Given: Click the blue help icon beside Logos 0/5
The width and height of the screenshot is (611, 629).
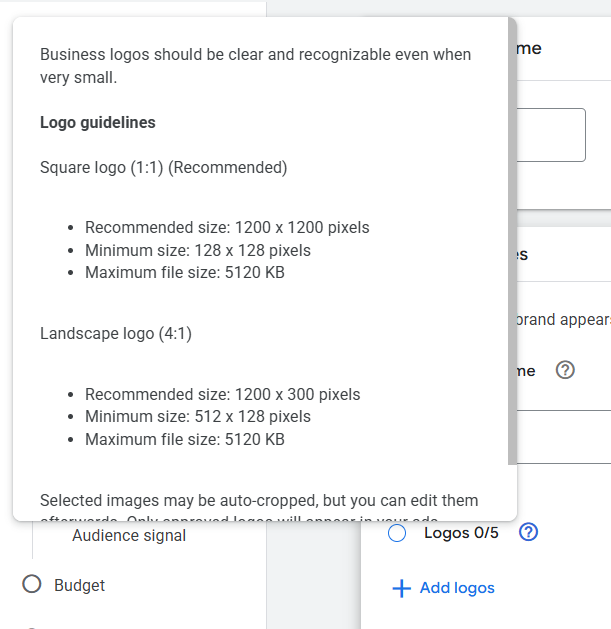Looking at the screenshot, I should [x=529, y=533].
